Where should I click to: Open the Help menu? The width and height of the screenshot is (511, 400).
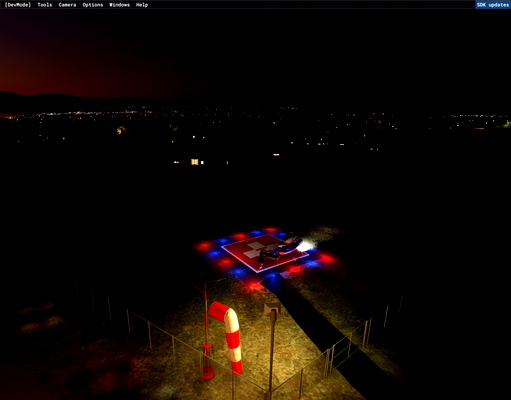[142, 5]
